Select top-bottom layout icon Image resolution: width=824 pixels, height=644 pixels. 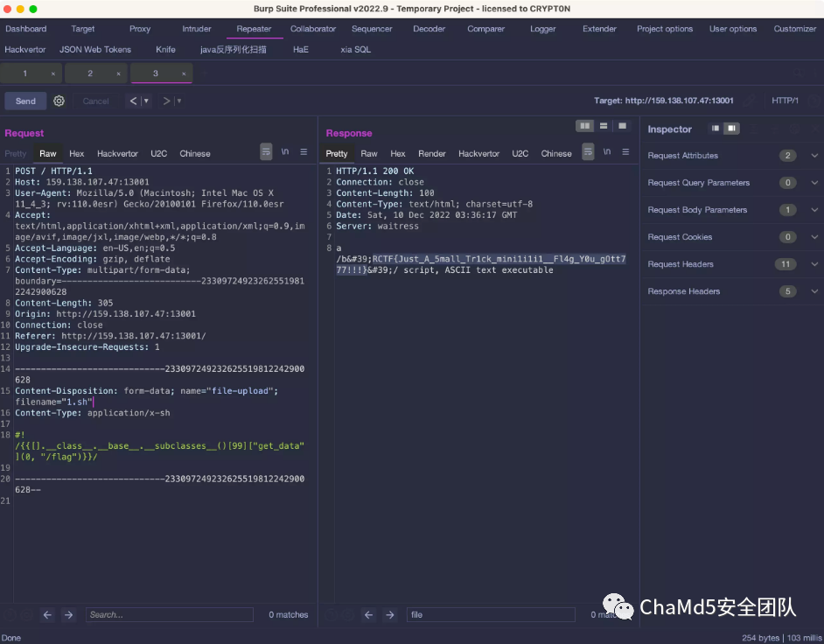tap(604, 126)
